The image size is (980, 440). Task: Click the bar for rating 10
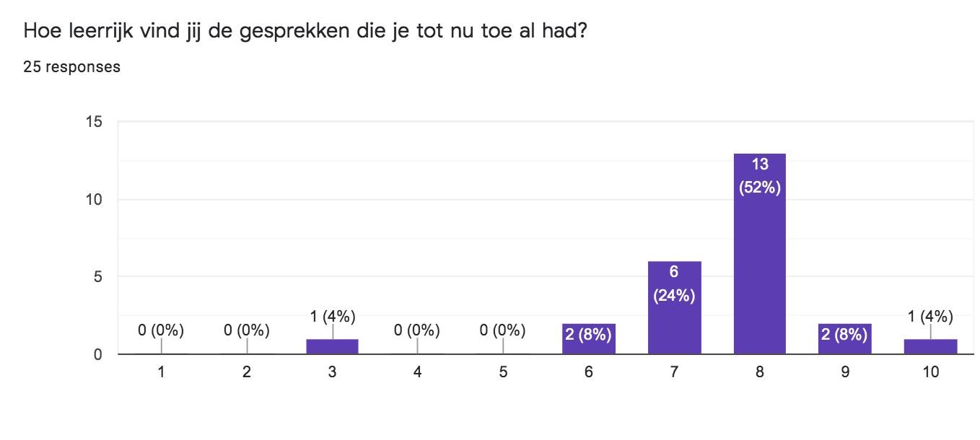click(x=931, y=347)
